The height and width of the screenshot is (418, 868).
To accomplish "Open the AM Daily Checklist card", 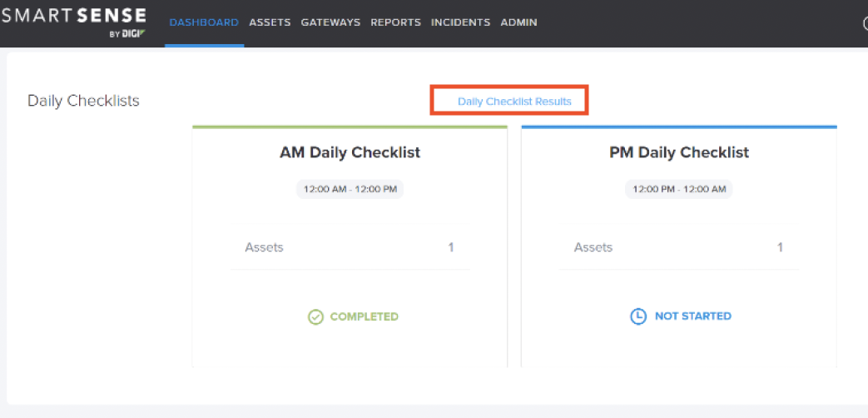I will (350, 246).
